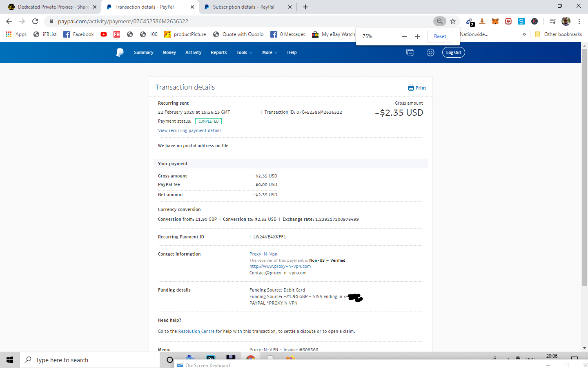
Task: Click the recurring payment ID I-LW24VE4XKFF1
Action: [268, 237]
